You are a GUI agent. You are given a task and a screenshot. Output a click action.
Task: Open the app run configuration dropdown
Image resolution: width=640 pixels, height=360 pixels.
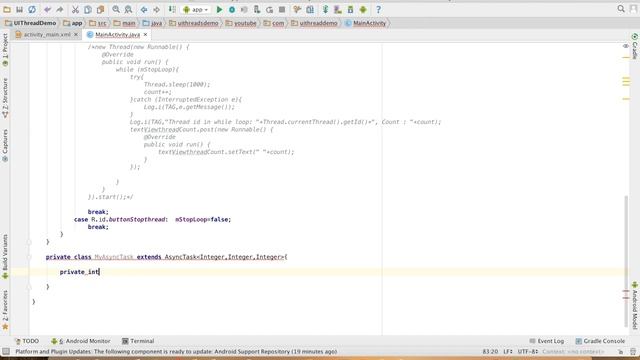pyautogui.click(x=196, y=9)
